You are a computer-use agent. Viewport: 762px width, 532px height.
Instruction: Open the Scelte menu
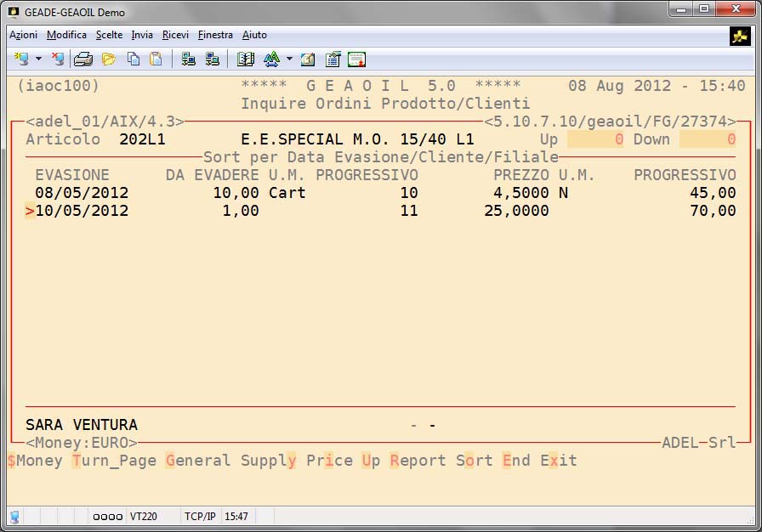click(x=109, y=35)
